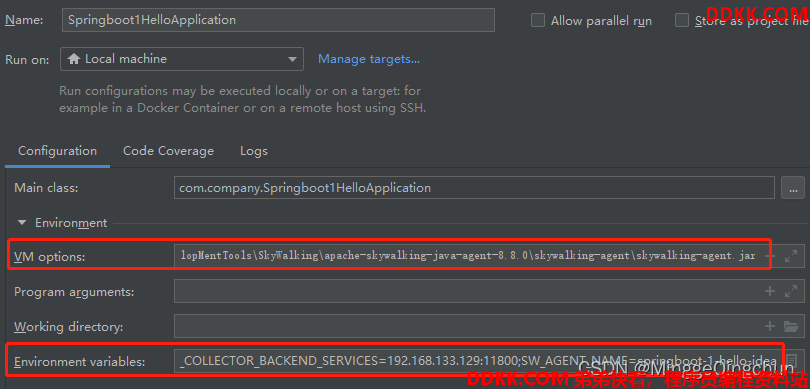The height and width of the screenshot is (389, 810).
Task: Open the Run on Local machine dropdown
Action: 182,59
